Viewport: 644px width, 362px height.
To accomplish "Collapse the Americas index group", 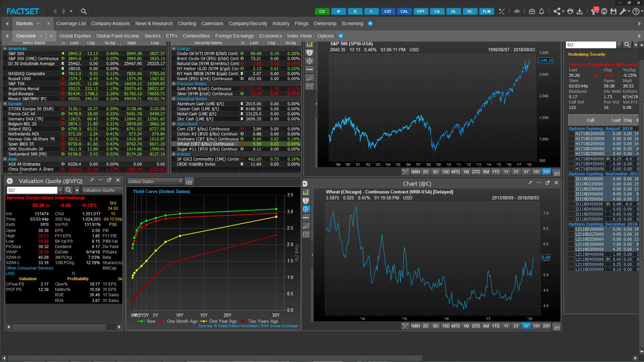I will 5,49.
